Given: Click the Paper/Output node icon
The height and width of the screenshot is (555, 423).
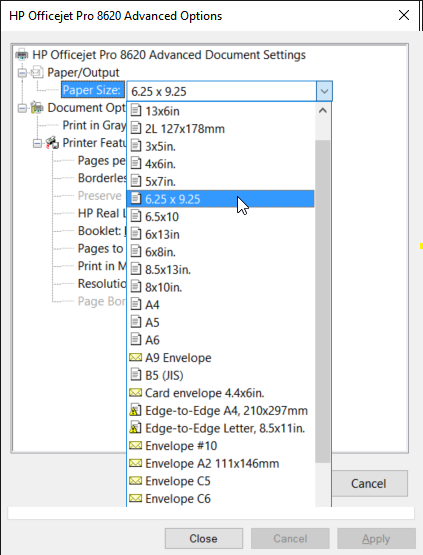Looking at the screenshot, I should (x=37, y=72).
